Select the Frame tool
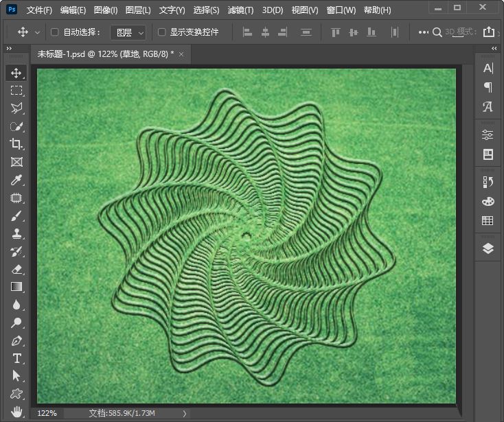This screenshot has height=422, width=504. pos(16,162)
